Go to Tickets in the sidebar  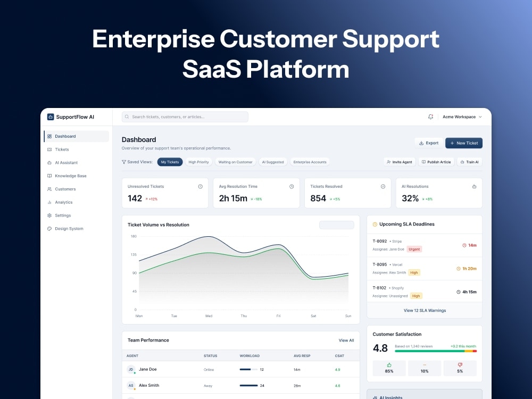77,149
